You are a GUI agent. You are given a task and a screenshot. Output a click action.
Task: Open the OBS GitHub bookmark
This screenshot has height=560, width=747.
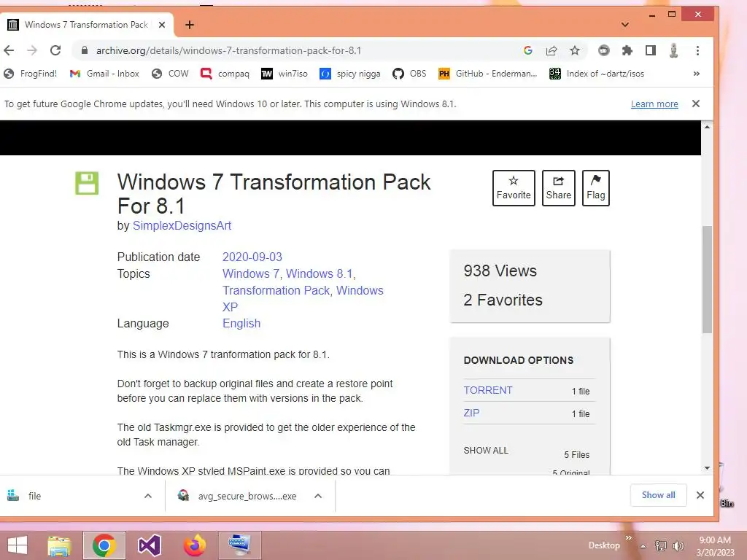pos(409,74)
